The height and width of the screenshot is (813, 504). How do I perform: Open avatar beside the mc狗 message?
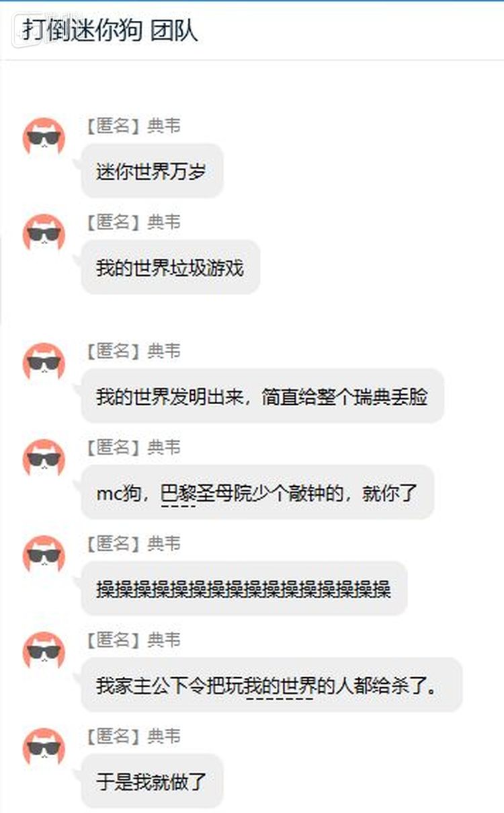click(x=44, y=459)
